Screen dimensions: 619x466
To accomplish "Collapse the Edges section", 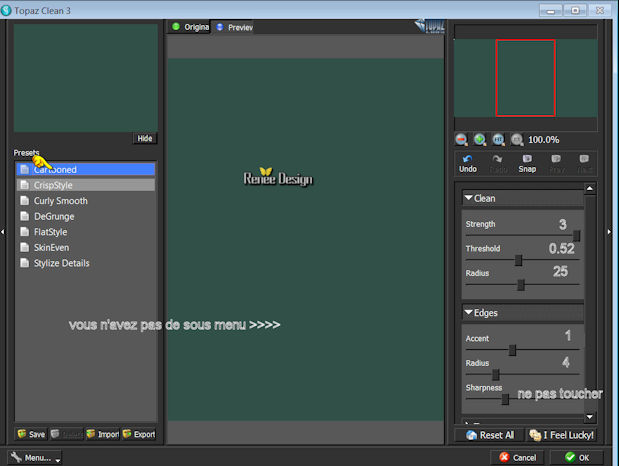I will tap(469, 312).
